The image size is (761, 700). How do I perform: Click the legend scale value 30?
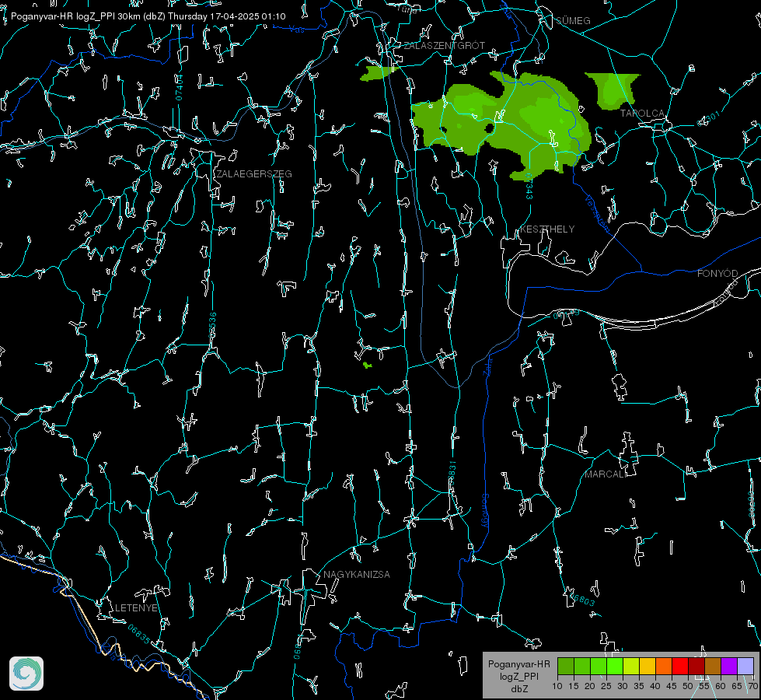623,686
